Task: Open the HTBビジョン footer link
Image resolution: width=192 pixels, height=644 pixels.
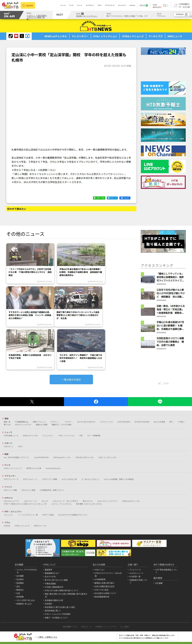Action: coord(99,570)
